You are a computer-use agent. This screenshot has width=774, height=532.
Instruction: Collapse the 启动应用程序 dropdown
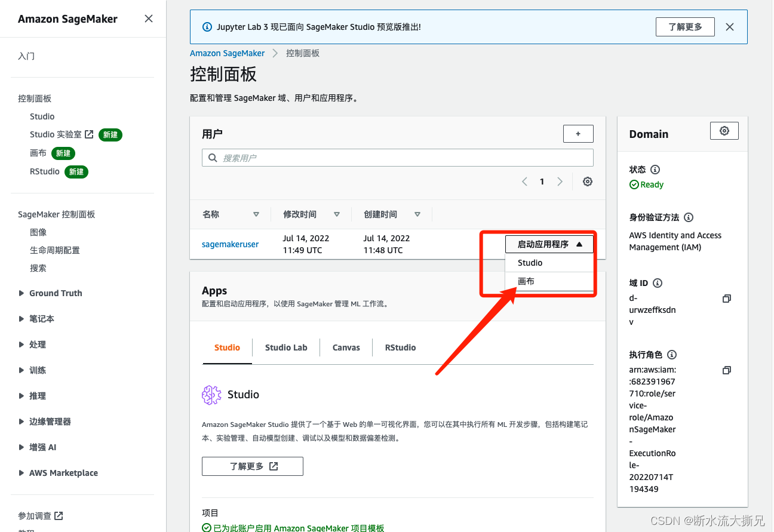tap(549, 244)
